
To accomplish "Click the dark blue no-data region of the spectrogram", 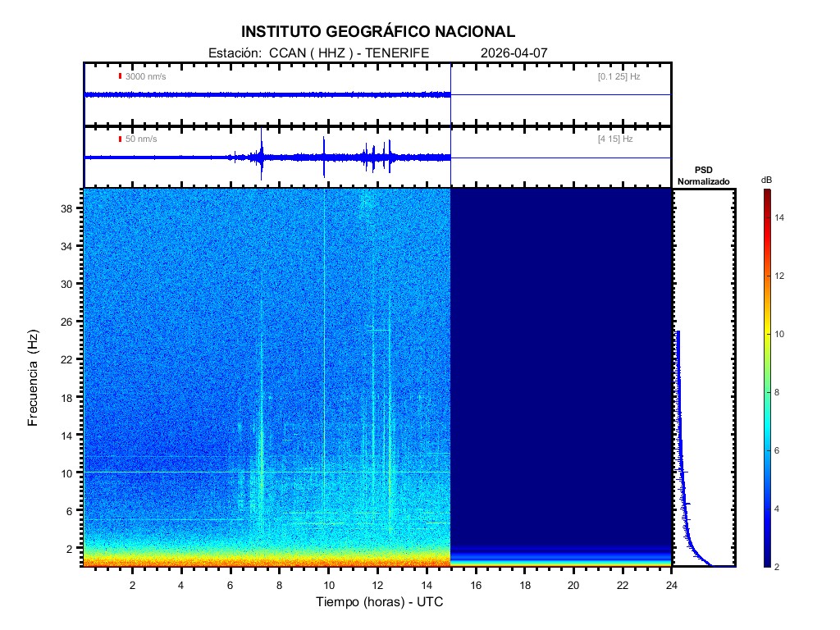I will [561, 361].
